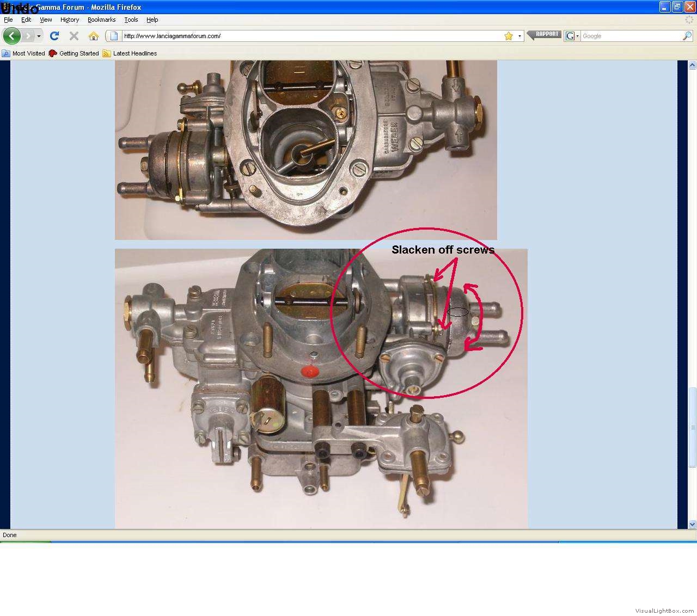Go back with the green Back arrow

click(12, 36)
